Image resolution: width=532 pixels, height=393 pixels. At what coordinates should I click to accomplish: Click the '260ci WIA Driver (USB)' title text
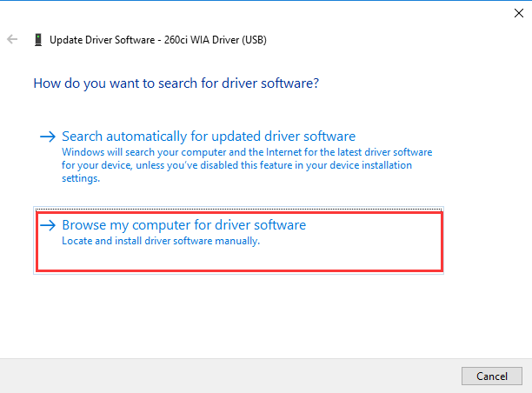[x=216, y=40]
